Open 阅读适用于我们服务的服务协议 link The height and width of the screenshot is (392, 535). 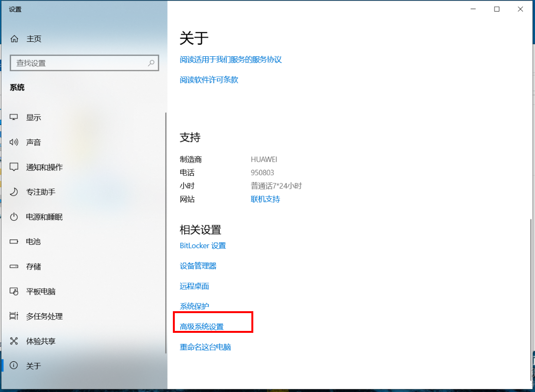(x=231, y=60)
